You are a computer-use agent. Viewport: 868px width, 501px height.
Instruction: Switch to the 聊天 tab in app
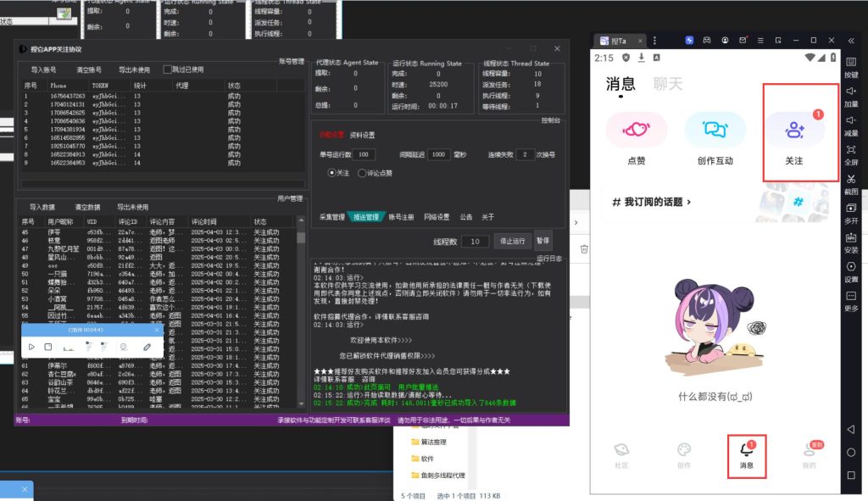click(x=668, y=83)
